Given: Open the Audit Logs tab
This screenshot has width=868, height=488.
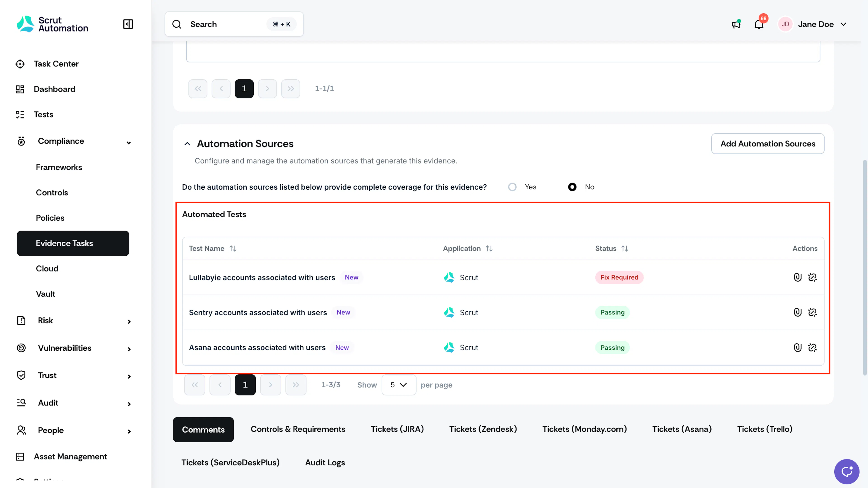Looking at the screenshot, I should point(325,462).
